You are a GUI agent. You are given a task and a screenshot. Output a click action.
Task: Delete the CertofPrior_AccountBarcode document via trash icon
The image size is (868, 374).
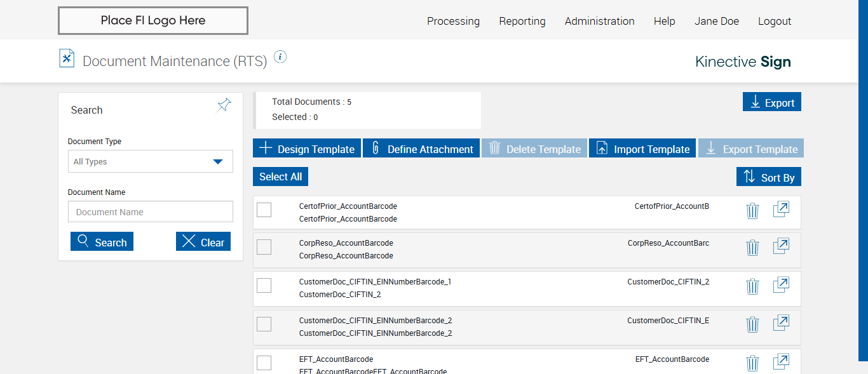(752, 210)
